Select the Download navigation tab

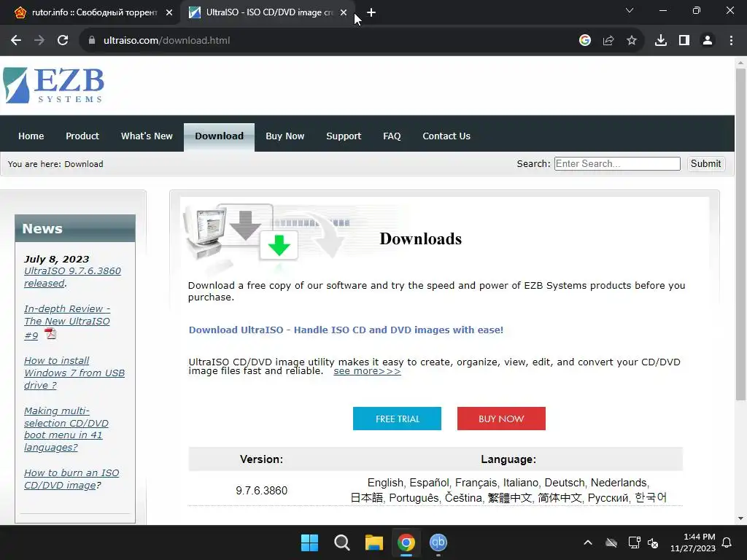[x=219, y=137]
